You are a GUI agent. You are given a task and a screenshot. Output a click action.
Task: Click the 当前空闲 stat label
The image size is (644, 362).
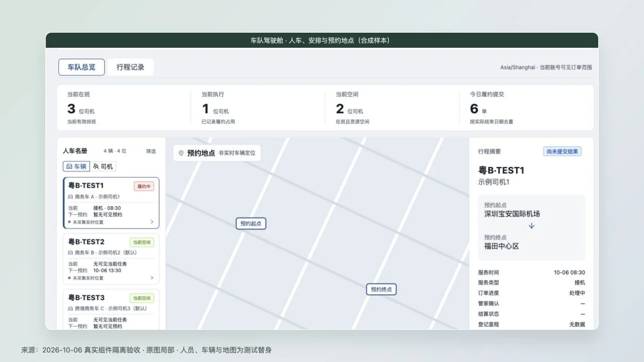pos(347,95)
